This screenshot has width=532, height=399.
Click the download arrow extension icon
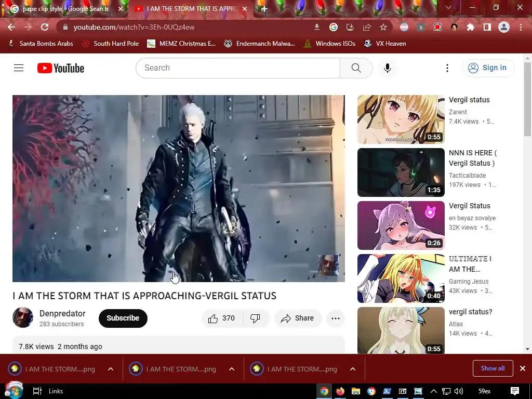point(317,27)
